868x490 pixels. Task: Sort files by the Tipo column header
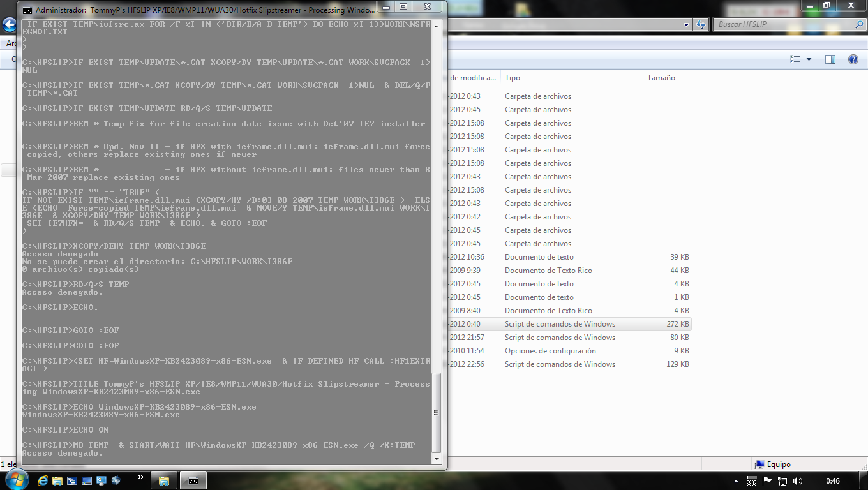pos(571,78)
